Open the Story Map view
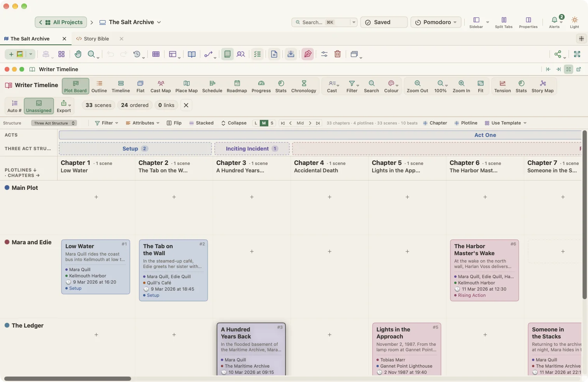Image resolution: width=588 pixels, height=382 pixels. click(x=542, y=86)
